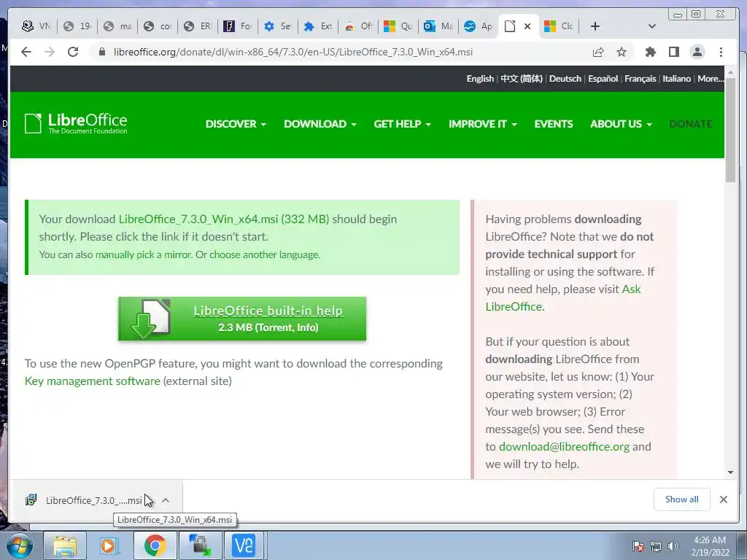Expand the IMPROVE IT menu

click(483, 124)
